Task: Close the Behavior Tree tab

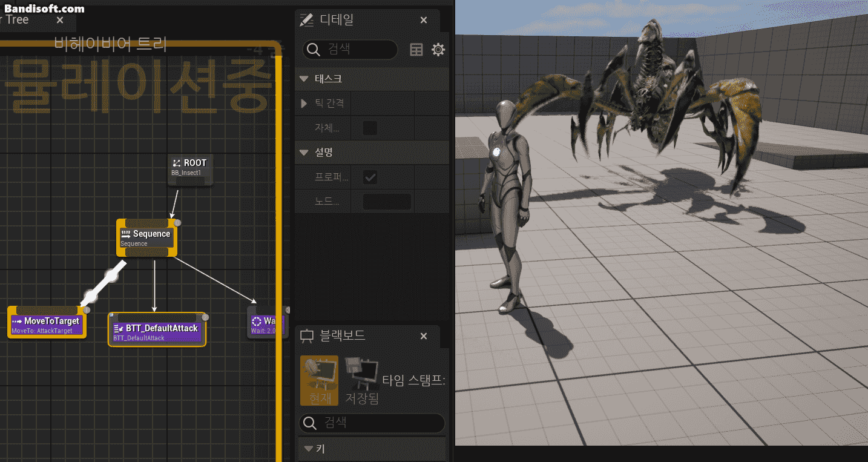Action: 60,20
